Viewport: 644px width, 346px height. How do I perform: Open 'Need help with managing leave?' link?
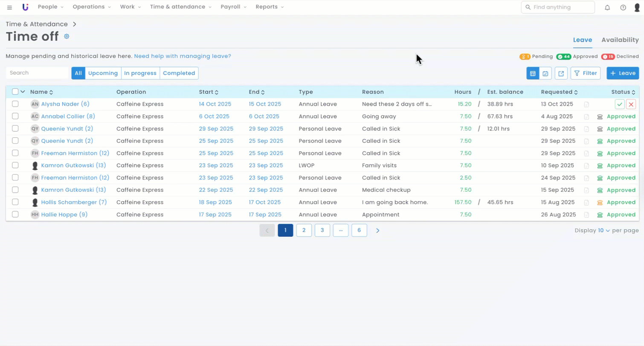click(182, 56)
